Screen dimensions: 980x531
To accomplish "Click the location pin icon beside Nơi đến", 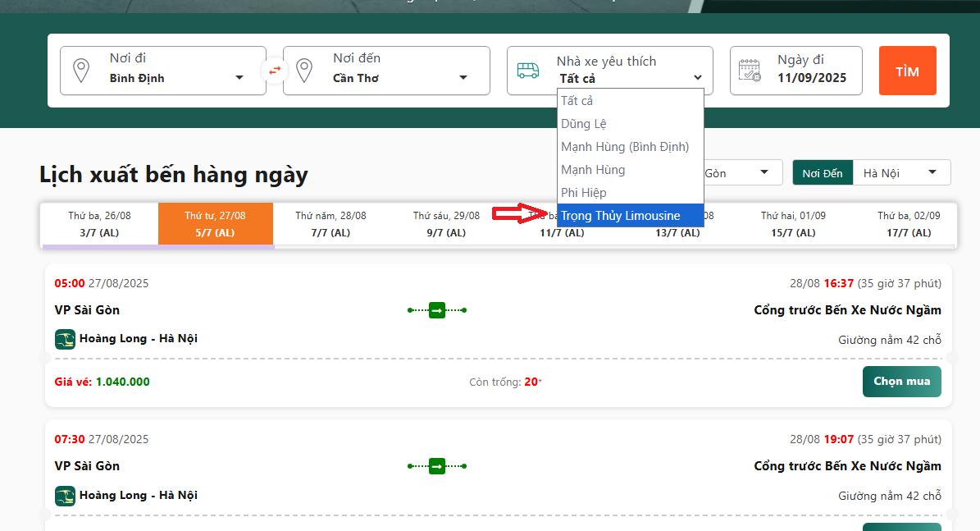I will point(304,71).
